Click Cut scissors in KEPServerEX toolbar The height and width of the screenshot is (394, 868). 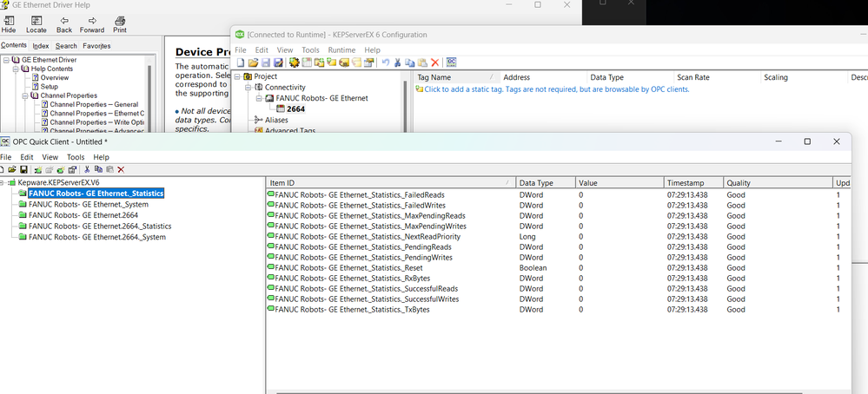click(x=397, y=62)
